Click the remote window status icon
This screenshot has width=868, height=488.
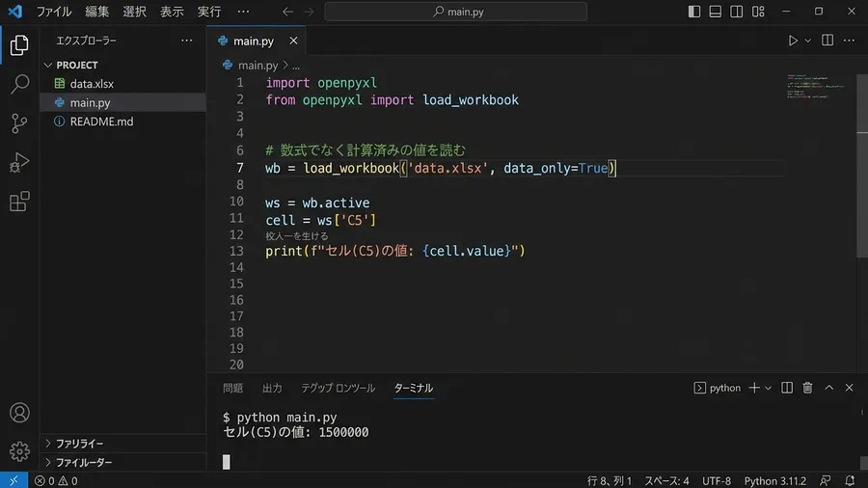pos(14,480)
